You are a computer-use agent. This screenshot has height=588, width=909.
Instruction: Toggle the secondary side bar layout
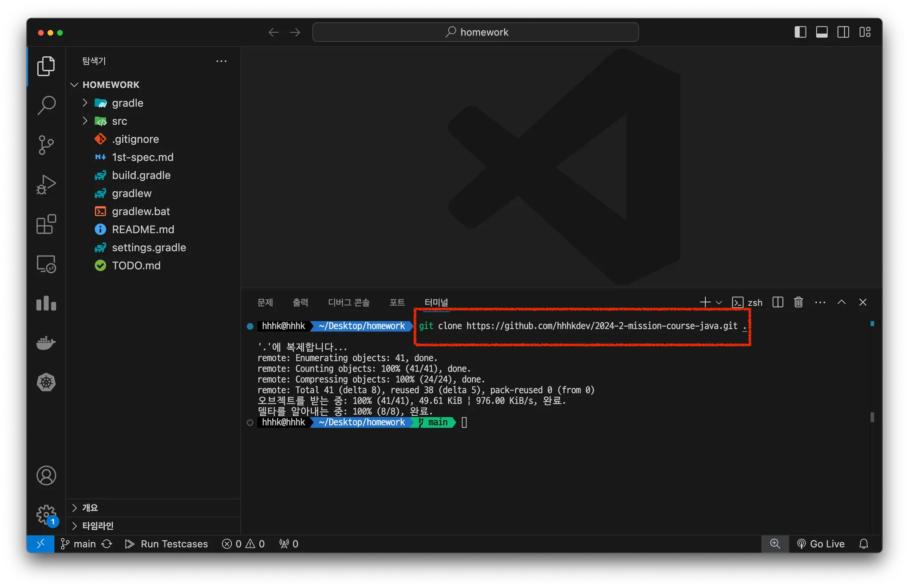[843, 32]
